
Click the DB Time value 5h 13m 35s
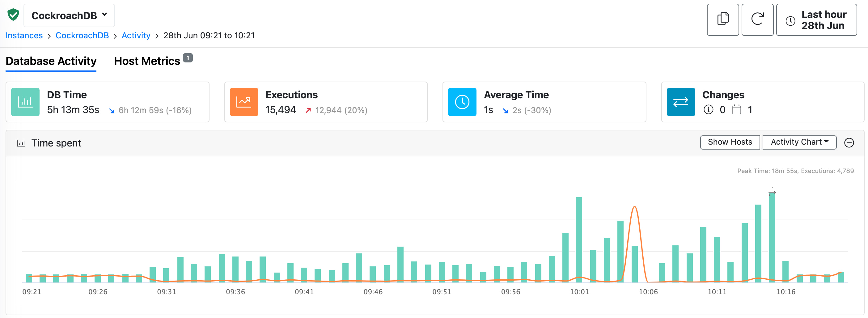click(73, 110)
